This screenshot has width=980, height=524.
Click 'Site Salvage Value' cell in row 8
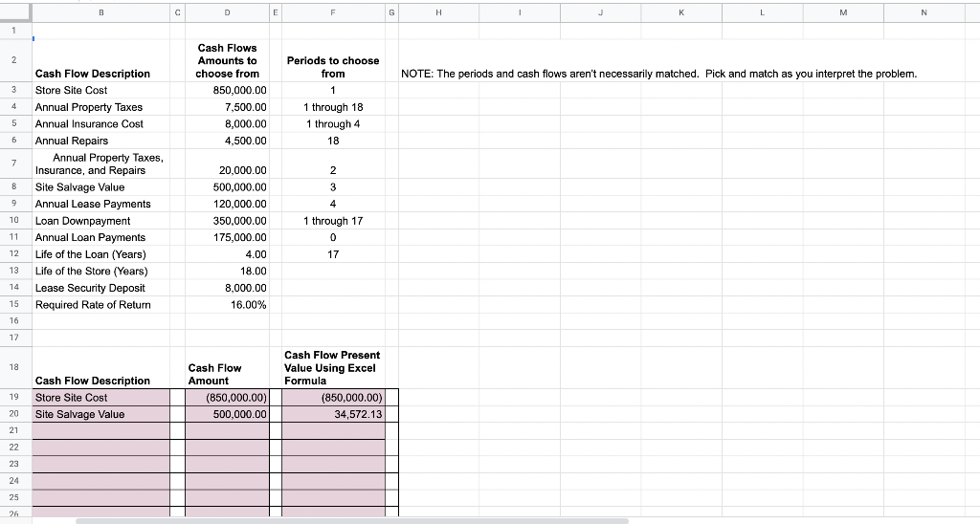point(100,186)
